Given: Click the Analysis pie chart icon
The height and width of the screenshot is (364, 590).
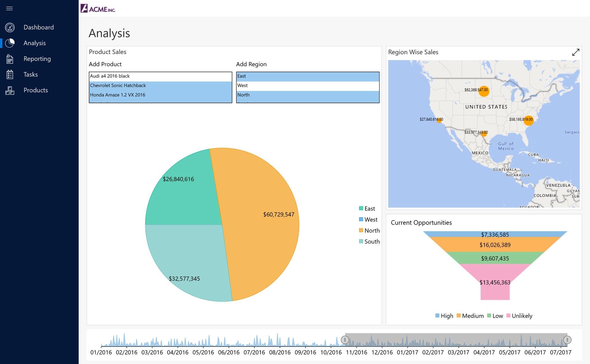Looking at the screenshot, I should 10,43.
